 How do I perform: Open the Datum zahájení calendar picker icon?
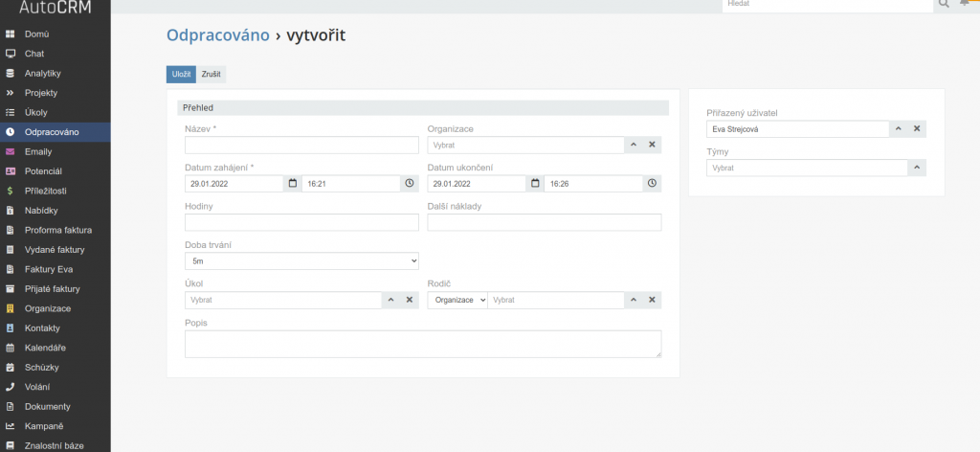293,183
